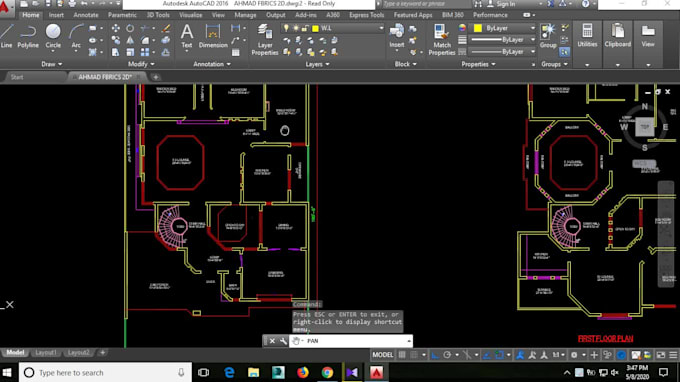Toggle grid display in status bar
The height and width of the screenshot is (382, 680).
click(402, 355)
